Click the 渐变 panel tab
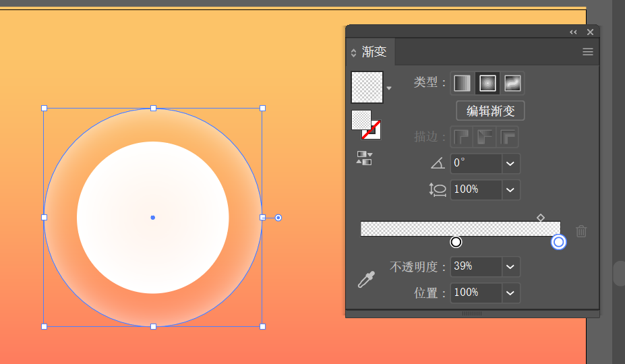 [x=374, y=52]
